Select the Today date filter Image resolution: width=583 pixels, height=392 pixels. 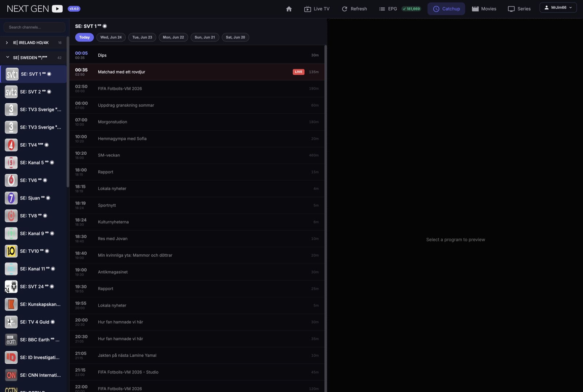(85, 37)
